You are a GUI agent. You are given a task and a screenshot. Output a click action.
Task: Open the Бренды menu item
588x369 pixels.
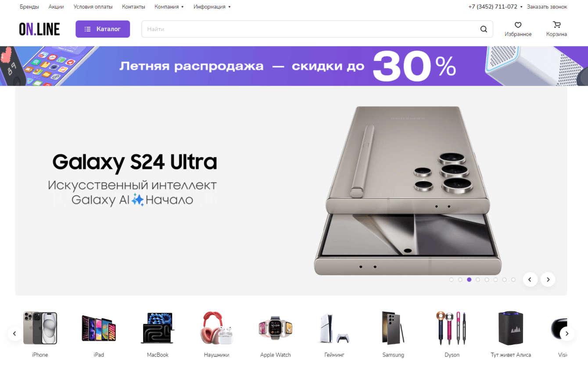(29, 7)
